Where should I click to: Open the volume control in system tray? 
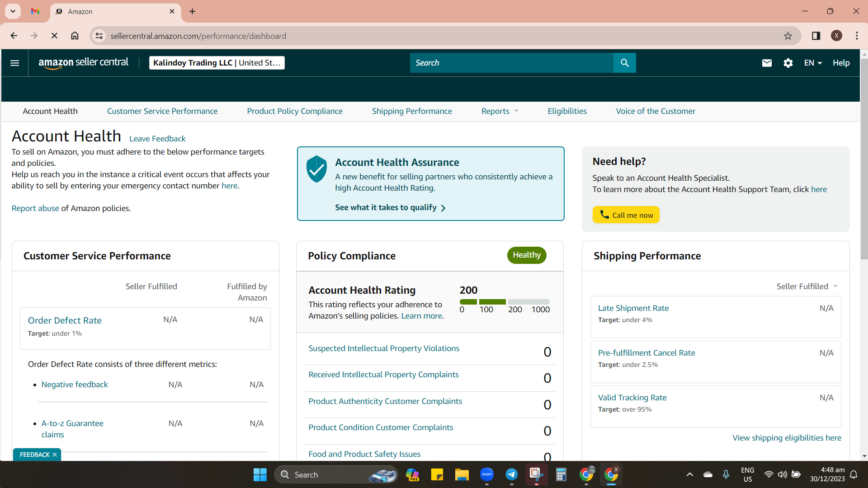pyautogui.click(x=782, y=474)
